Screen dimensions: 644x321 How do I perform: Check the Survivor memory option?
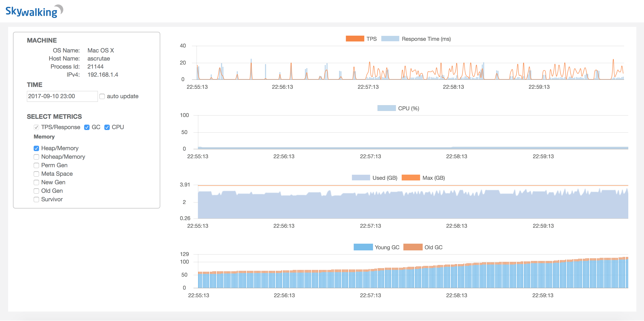(36, 199)
